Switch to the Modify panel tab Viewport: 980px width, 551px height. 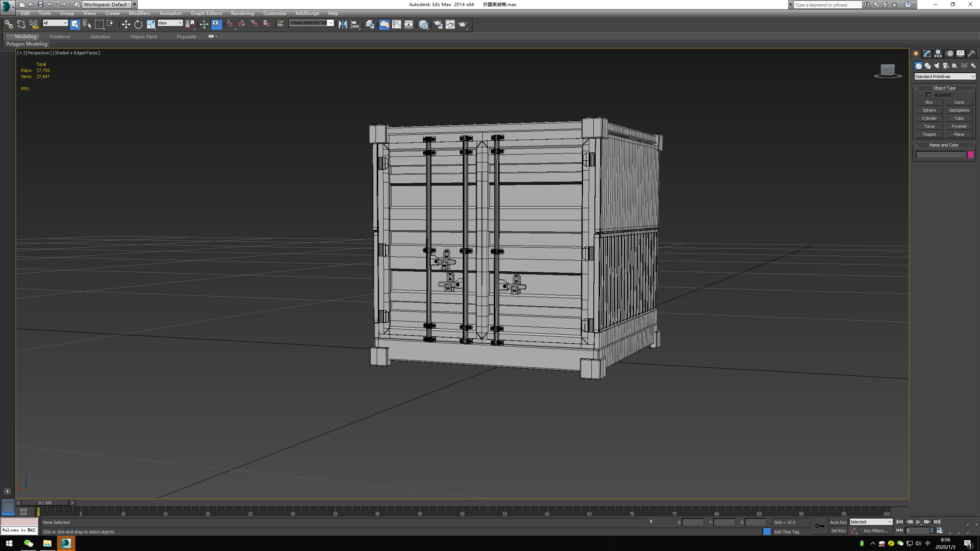click(x=927, y=54)
